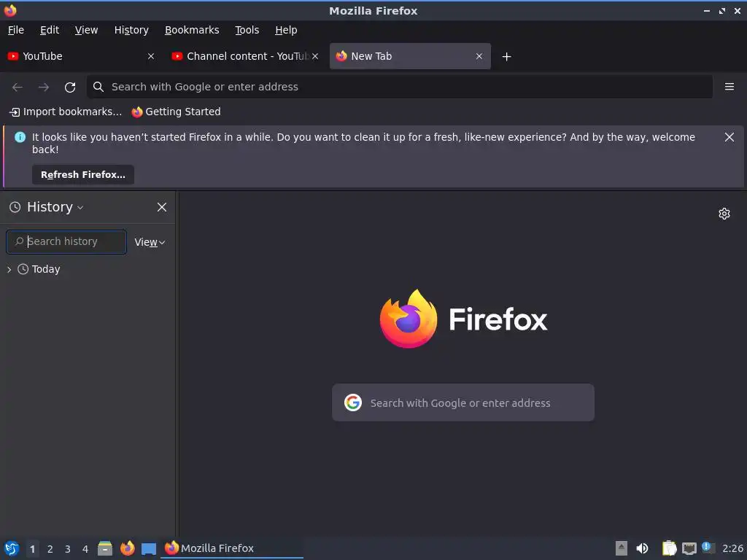Screen dimensions: 747x560
Task: Click the show desktop taskbar icon
Action: (x=149, y=549)
